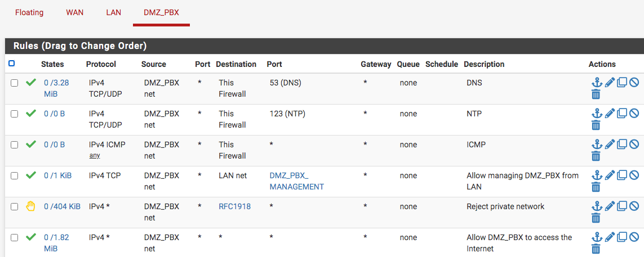Open states link '0 /404 KiB'
Viewport: 644px width, 257px height.
click(62, 206)
